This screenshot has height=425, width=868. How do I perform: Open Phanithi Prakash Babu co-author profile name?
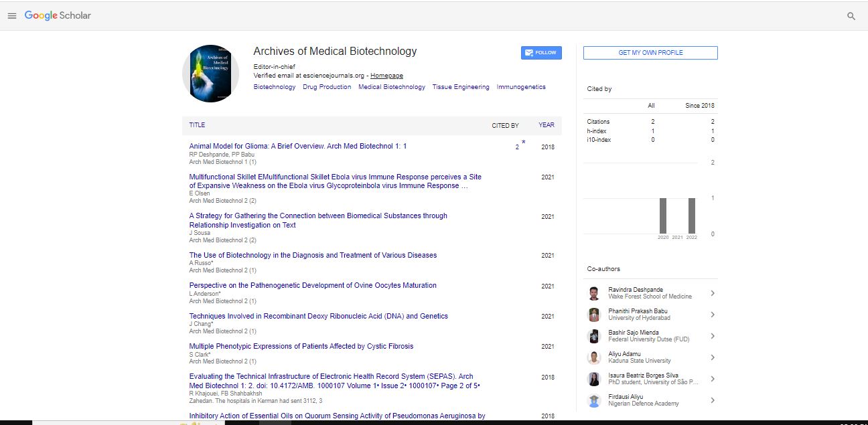point(638,311)
